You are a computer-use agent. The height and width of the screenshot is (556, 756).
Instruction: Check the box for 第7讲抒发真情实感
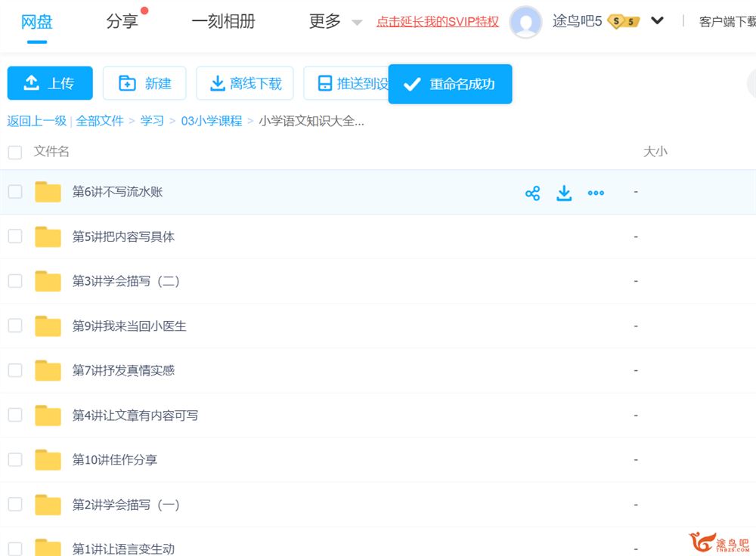point(15,370)
